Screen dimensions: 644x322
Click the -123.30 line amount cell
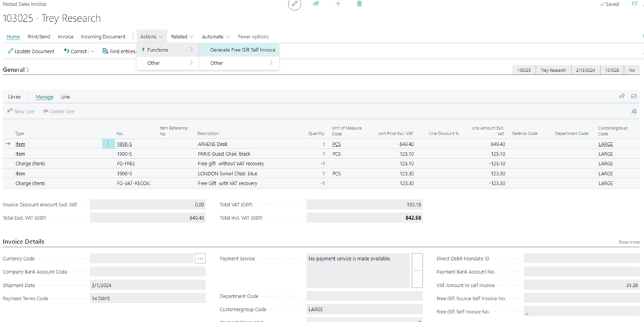pyautogui.click(x=497, y=183)
